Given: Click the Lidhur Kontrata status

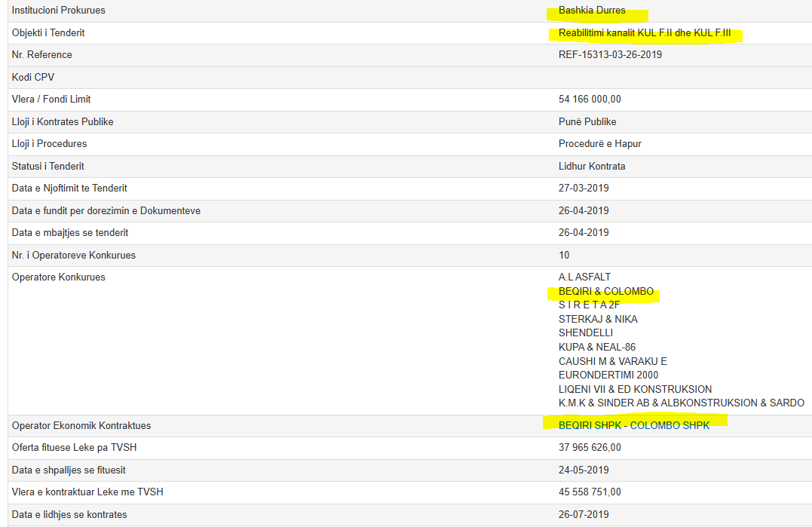Looking at the screenshot, I should click(x=592, y=166).
